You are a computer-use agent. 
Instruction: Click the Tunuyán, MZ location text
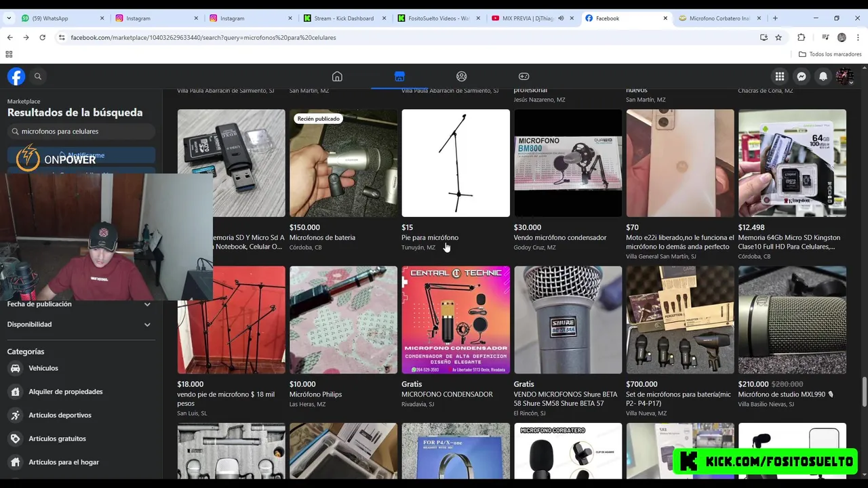pos(418,247)
